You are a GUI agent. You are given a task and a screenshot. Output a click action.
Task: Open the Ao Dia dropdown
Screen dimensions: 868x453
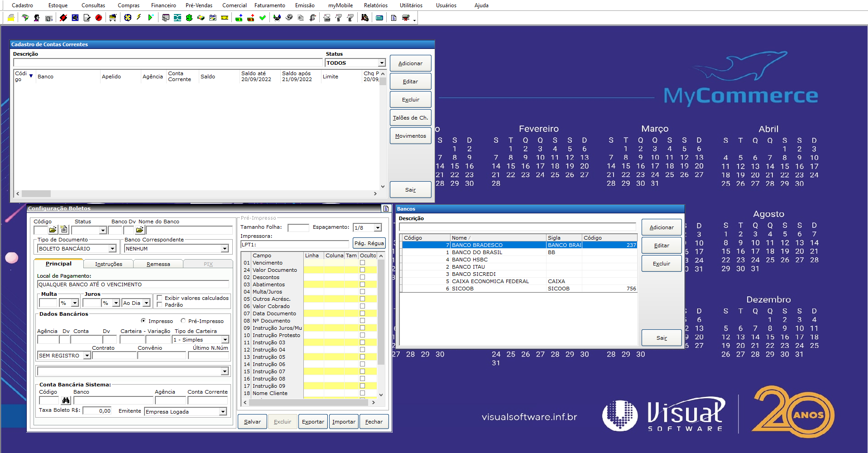pos(146,303)
